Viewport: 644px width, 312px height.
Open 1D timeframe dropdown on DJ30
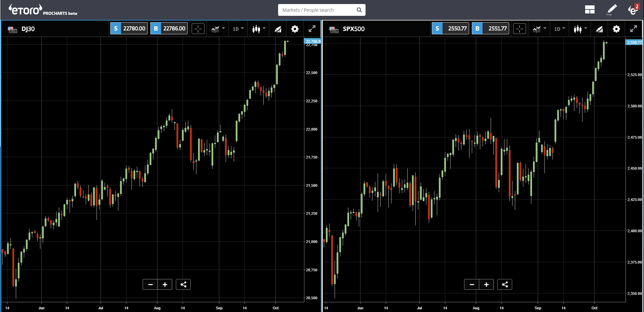pyautogui.click(x=238, y=29)
